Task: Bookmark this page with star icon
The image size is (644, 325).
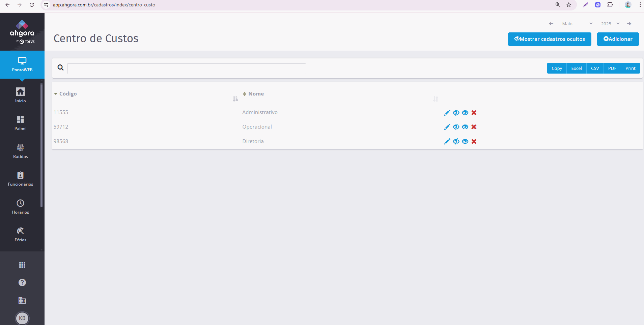Action: pos(569,5)
